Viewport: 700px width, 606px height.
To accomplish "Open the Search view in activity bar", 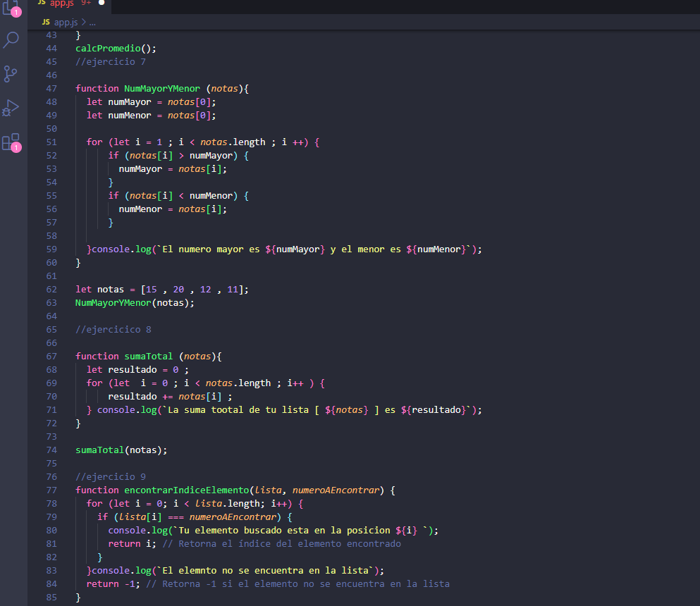I will click(x=11, y=39).
